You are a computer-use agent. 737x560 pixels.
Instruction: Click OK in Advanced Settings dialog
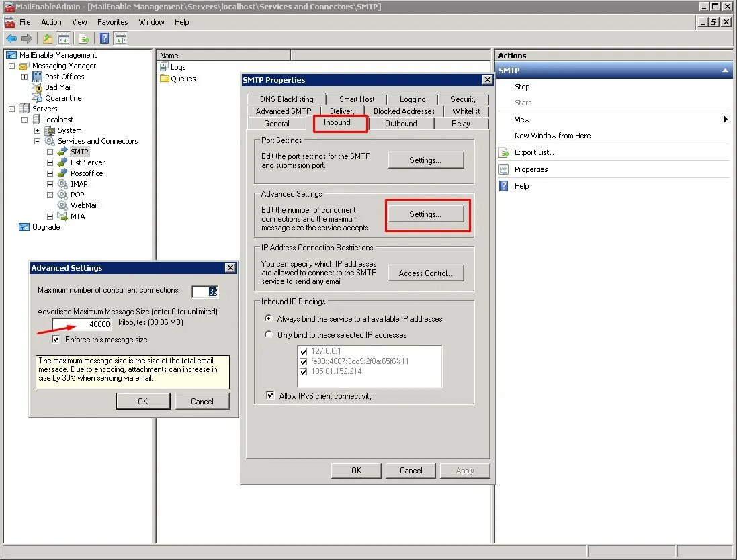pos(143,402)
